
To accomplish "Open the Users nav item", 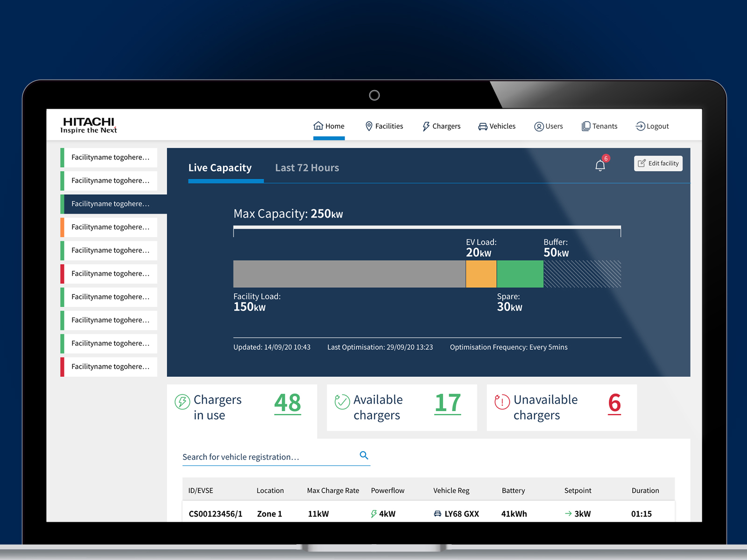I will click(549, 126).
